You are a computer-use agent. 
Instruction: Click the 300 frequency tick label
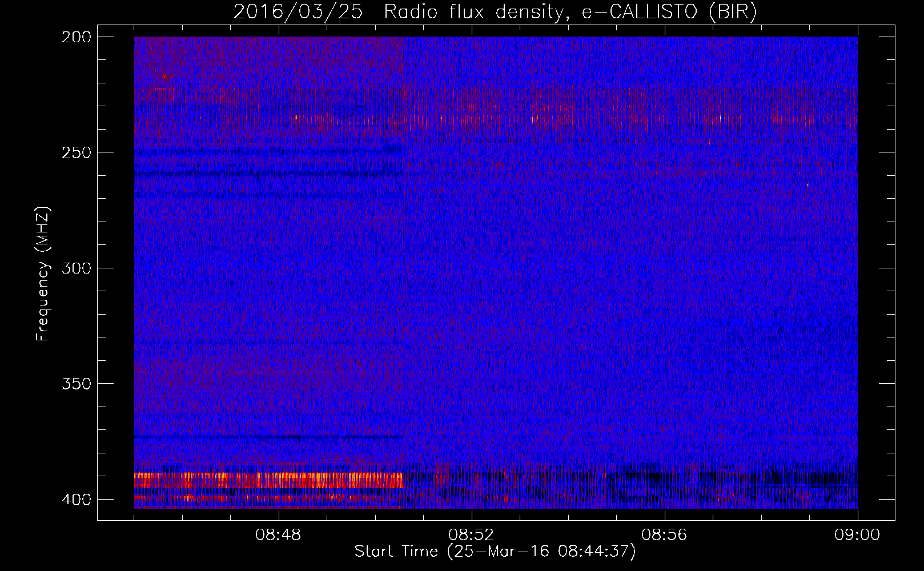pos(77,268)
